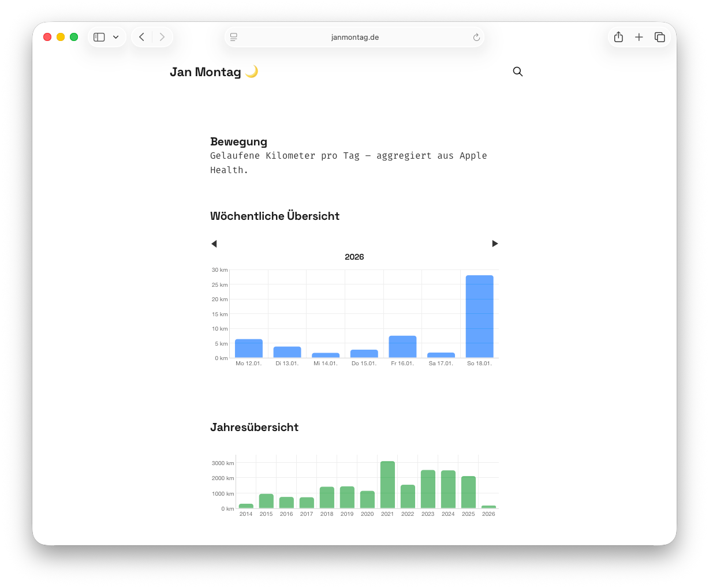Screen dimensions: 709x588
Task: Open the sidebar dropdown chevron
Action: coord(116,37)
